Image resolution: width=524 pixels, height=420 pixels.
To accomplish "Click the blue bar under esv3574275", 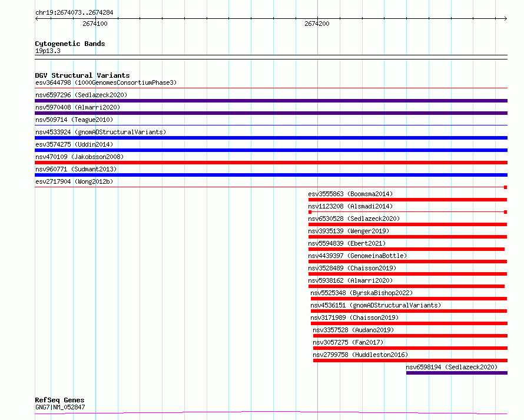I will (x=271, y=150).
